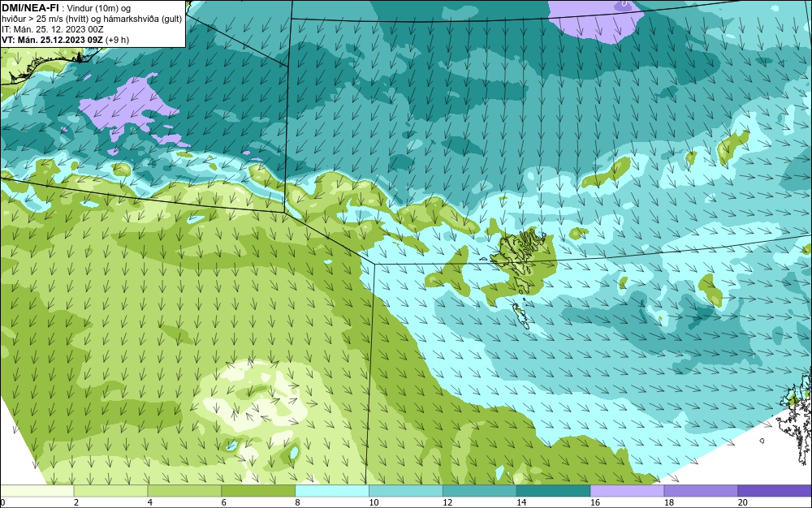The width and height of the screenshot is (812, 508).
Task: Click the above-20 m/s dark violet swatch
Action: pyautogui.click(x=775, y=490)
